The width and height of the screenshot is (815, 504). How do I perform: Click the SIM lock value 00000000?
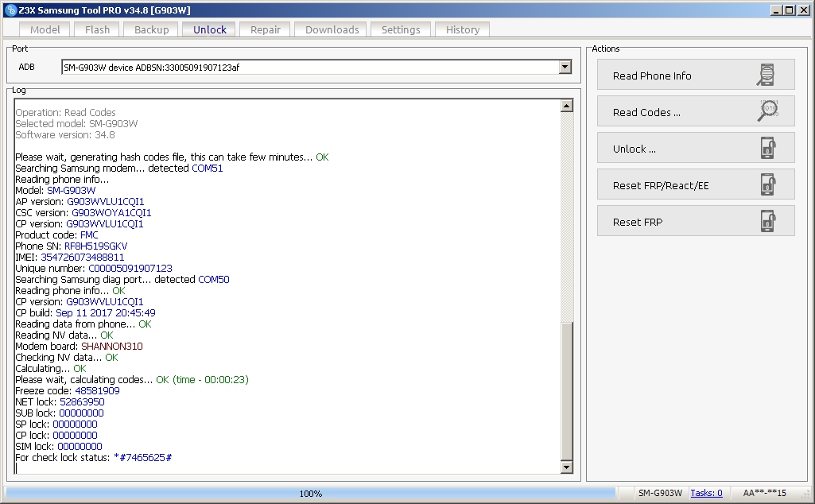coord(80,446)
